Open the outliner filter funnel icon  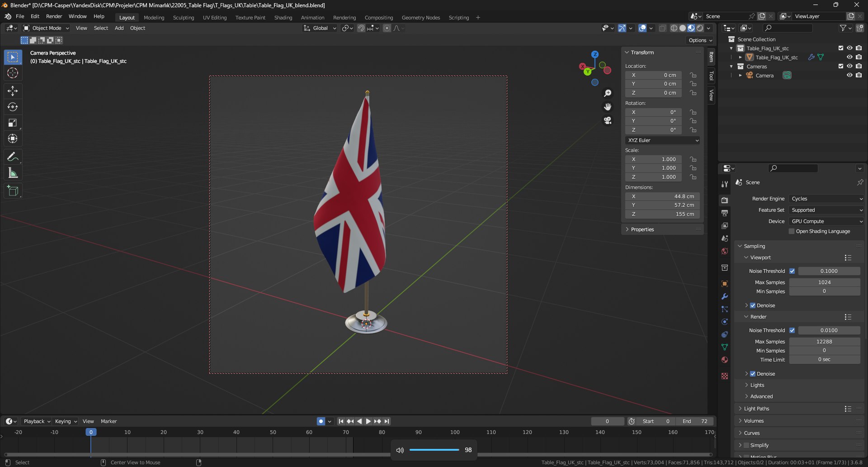click(x=843, y=28)
